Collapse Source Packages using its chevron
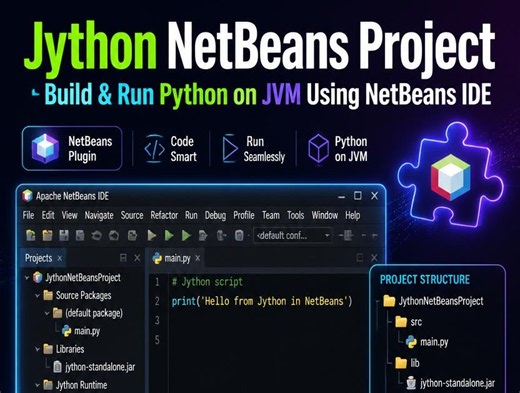520x393 pixels. tap(38, 295)
